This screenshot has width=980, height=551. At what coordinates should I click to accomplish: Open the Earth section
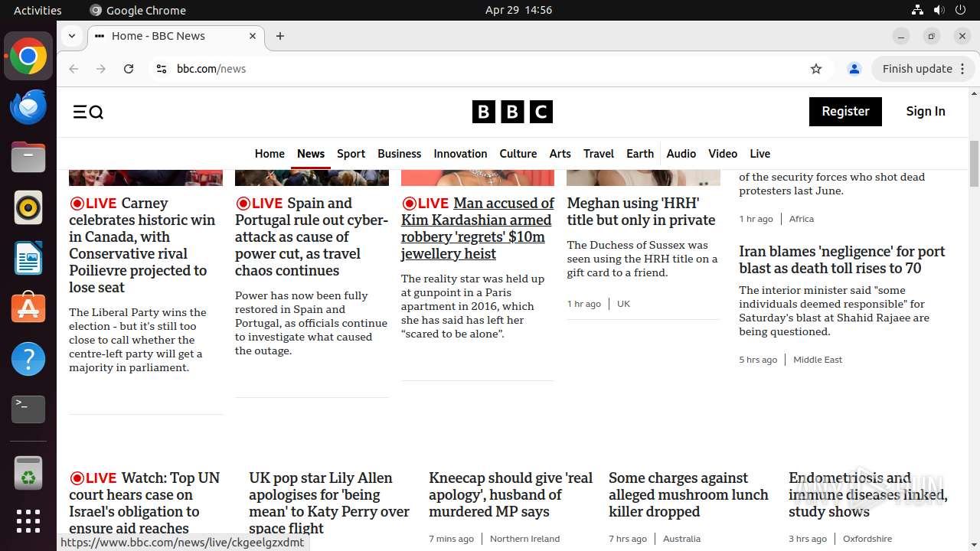click(x=640, y=154)
